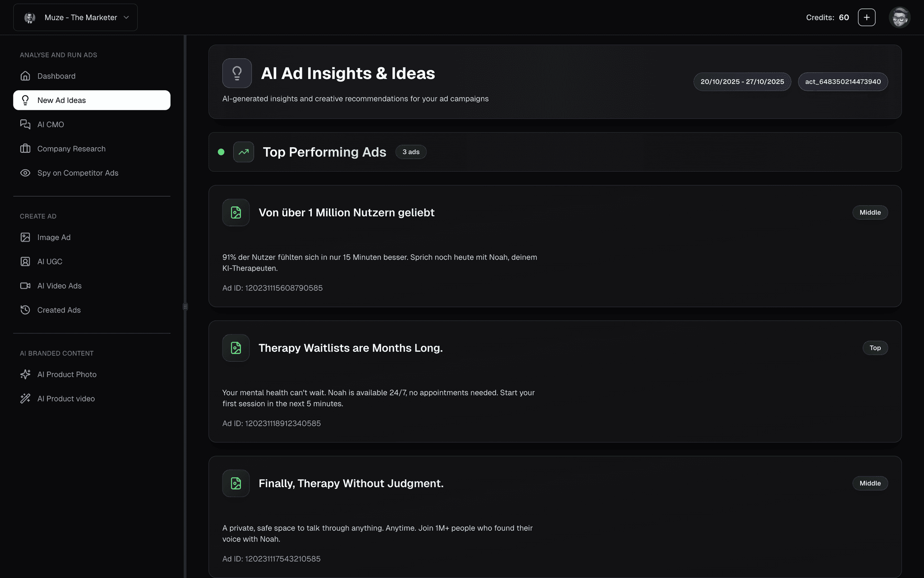Viewport: 924px width, 578px height.
Task: Click the AI Video Ads camera icon
Action: click(25, 286)
